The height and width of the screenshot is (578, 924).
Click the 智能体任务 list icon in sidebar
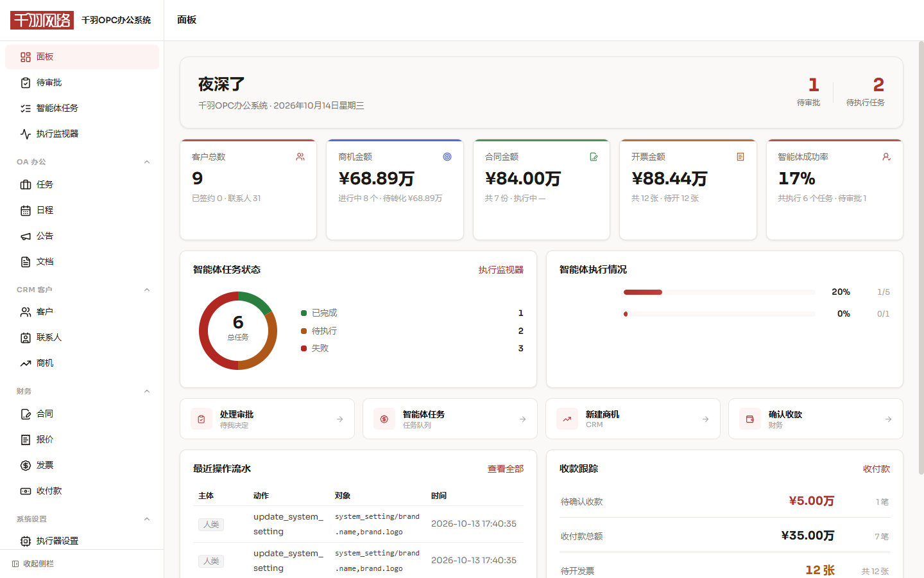tap(26, 108)
